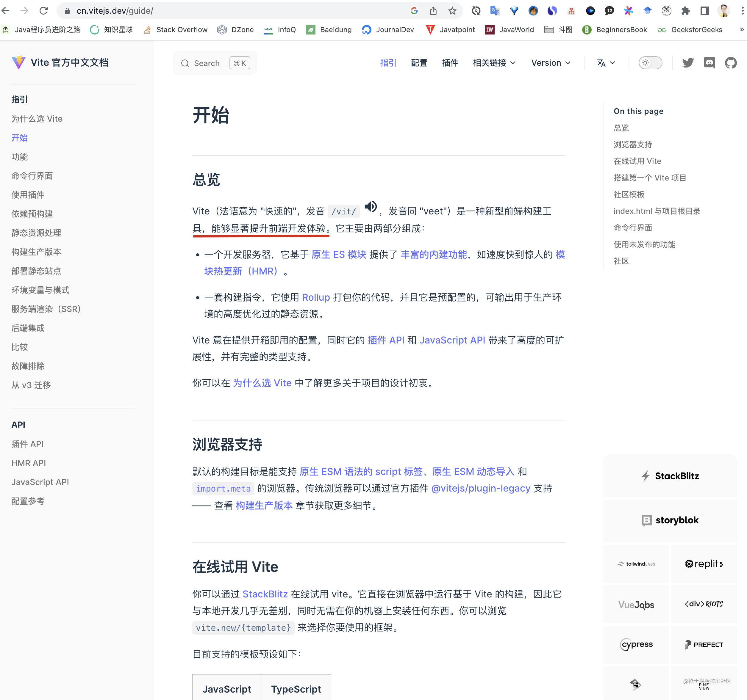Click 指引 top navigation menu item
747x700 pixels.
387,62
